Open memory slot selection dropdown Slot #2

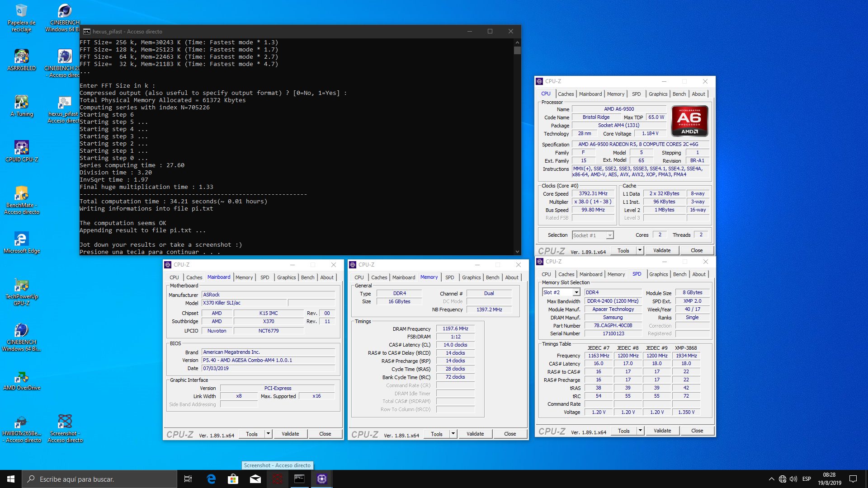(561, 292)
